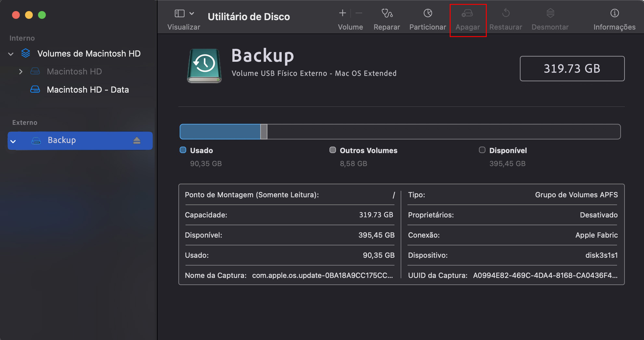Click the Volume add (+) icon
Screen dimensions: 644x340
[342, 13]
